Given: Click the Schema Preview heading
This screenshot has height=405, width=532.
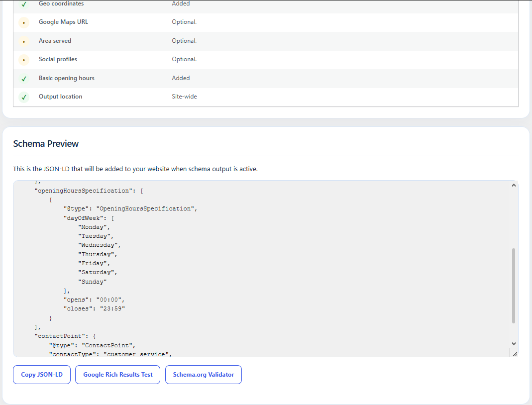Looking at the screenshot, I should click(46, 143).
